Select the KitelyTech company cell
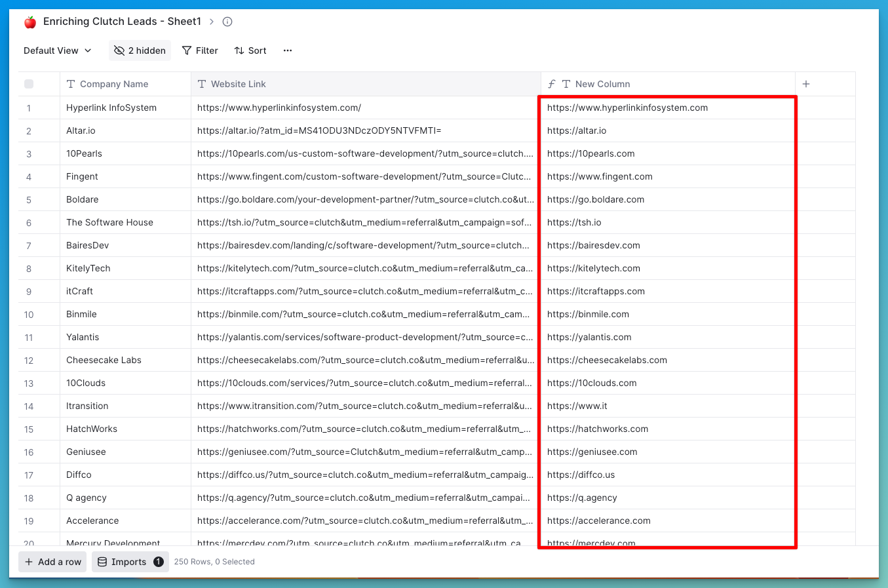Image resolution: width=888 pixels, height=588 pixels. point(125,268)
